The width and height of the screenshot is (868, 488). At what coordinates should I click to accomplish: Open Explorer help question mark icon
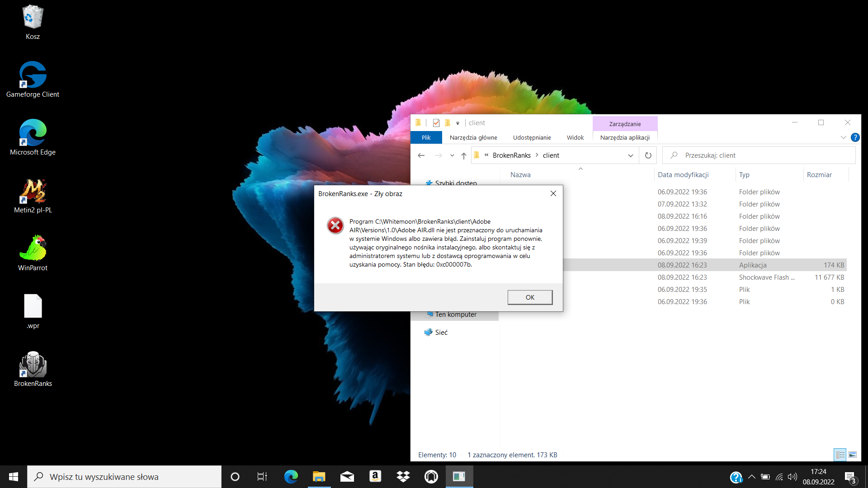tap(855, 137)
